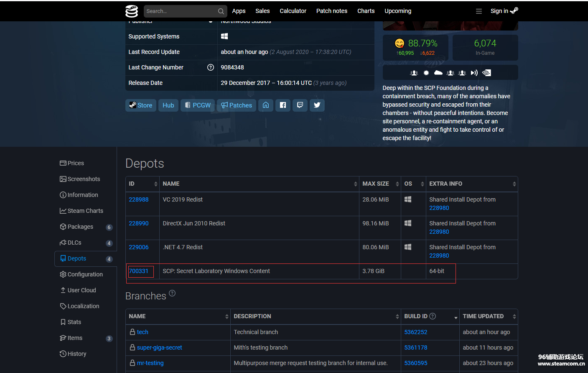Open the Facebook page icon button
588x373 pixels.
pos(283,105)
